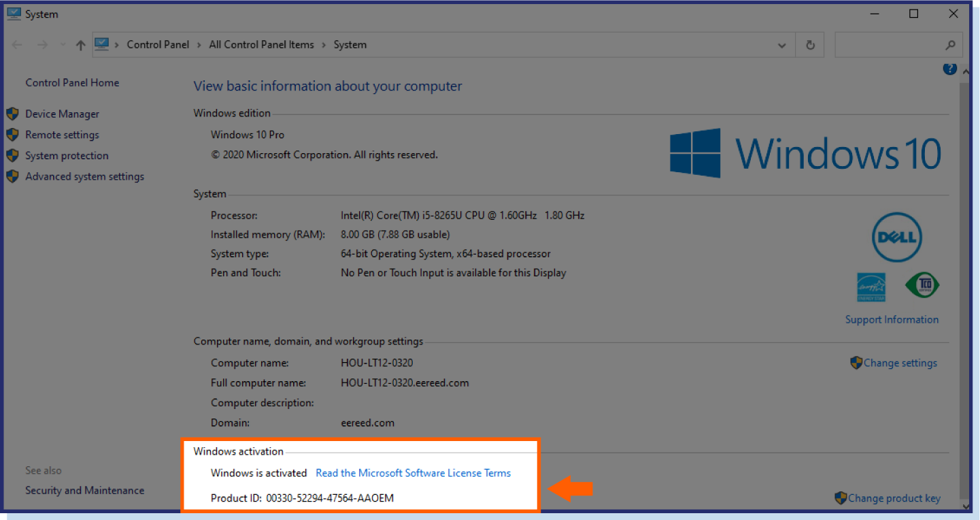Click the Control Panel search box

tap(898, 45)
